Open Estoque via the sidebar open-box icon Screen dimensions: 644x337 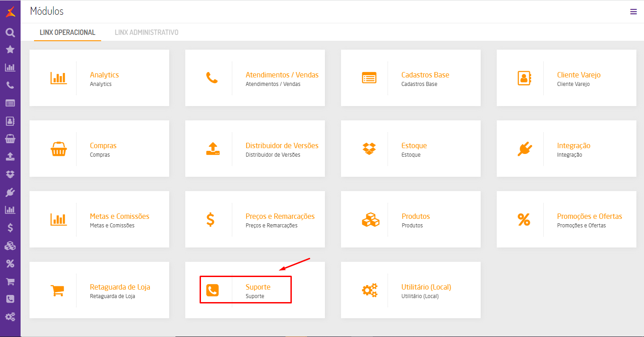pos(10,174)
